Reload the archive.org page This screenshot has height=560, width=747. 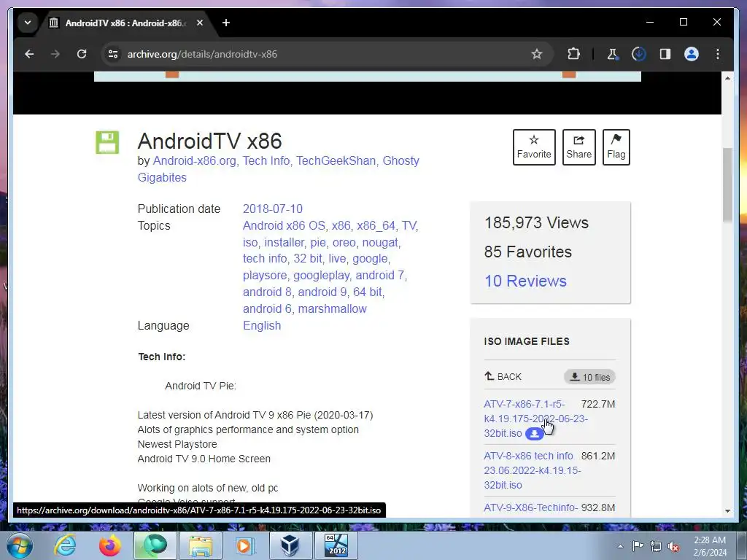pyautogui.click(x=82, y=54)
